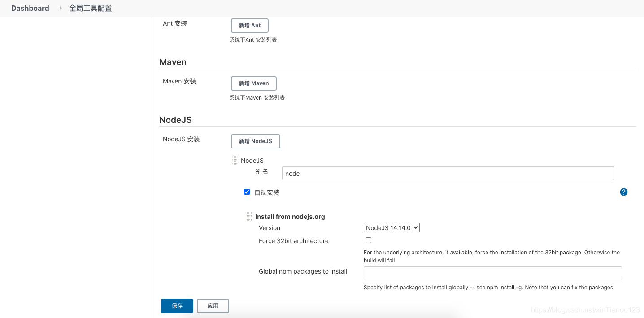Save configuration with 保存 button
Viewport: 644px width, 318px height.
click(x=177, y=306)
